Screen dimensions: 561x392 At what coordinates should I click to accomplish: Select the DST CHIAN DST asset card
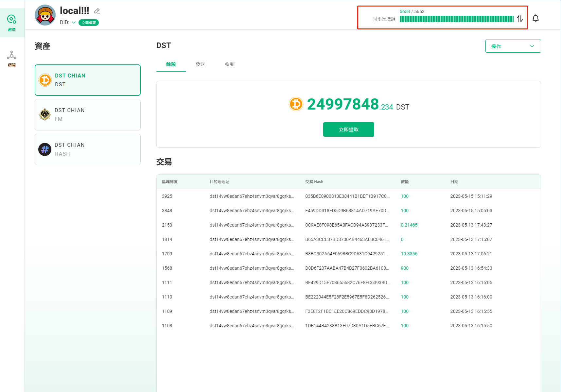point(88,80)
